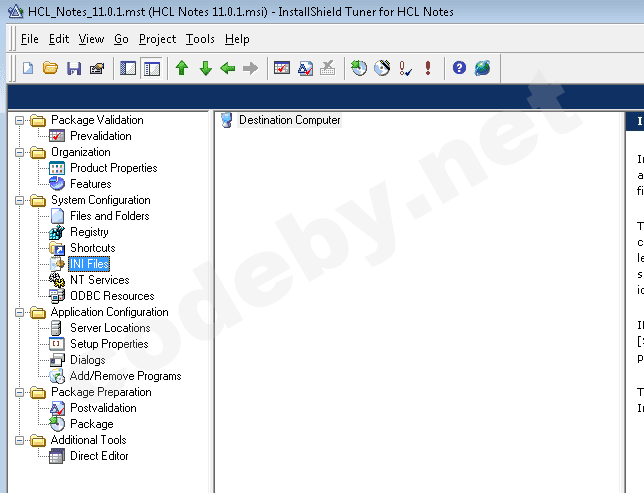Click the green down arrow toolbar icon
644x493 pixels.
(x=205, y=68)
